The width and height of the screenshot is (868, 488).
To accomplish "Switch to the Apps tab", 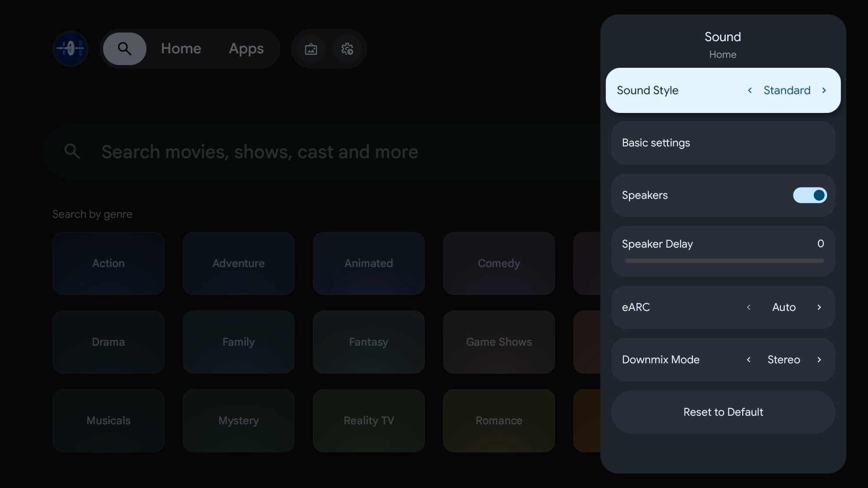I will click(246, 48).
